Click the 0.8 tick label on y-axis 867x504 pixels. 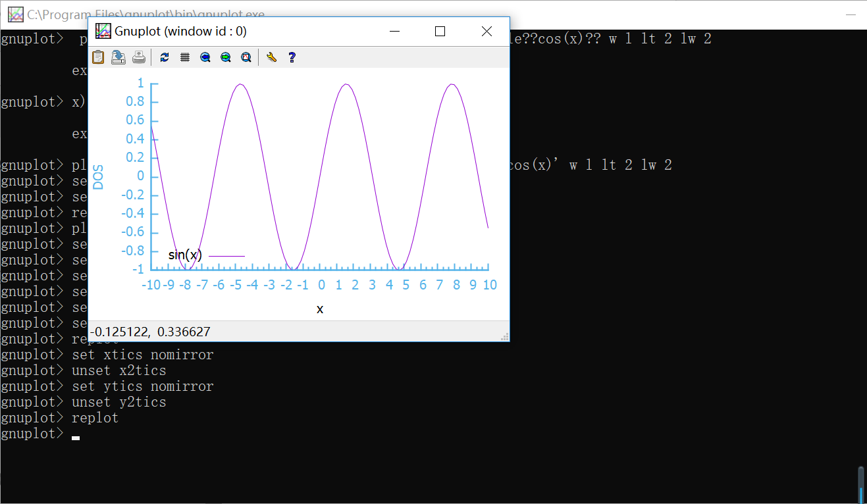pyautogui.click(x=134, y=101)
